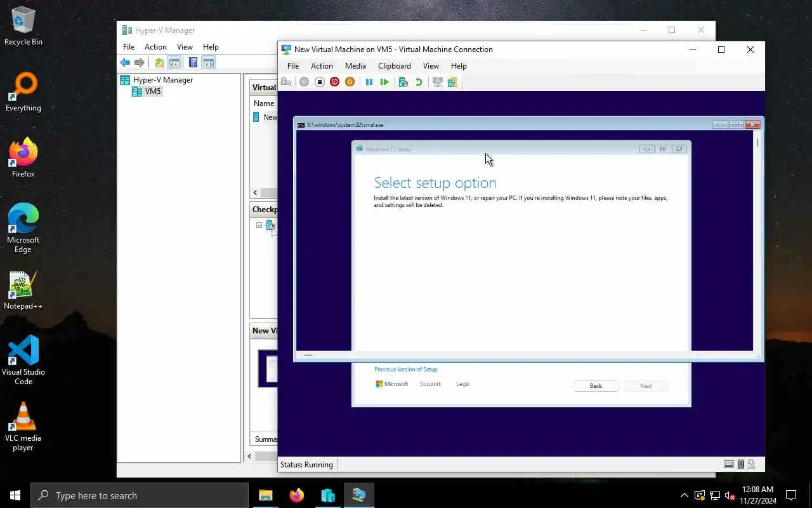Click the Summary tab in Hyper-V Manager

(266, 439)
